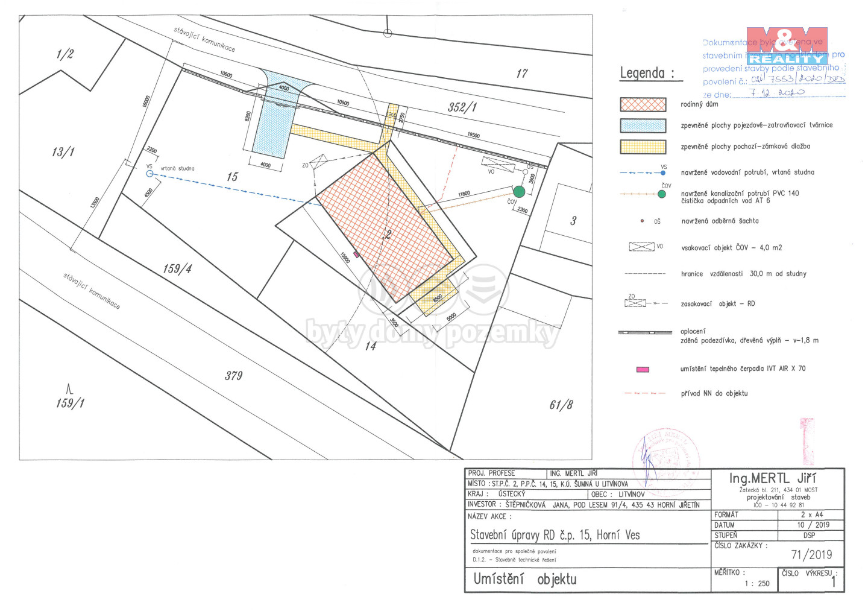Image resolution: width=868 pixels, height=614 pixels.
Task: Click the round stamp above the title block
Action: (x=666, y=454)
